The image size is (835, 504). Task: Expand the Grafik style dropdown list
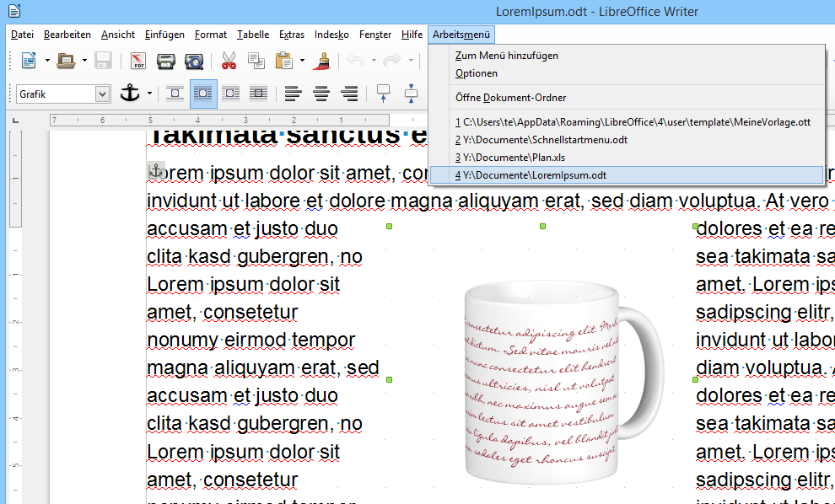pos(103,94)
